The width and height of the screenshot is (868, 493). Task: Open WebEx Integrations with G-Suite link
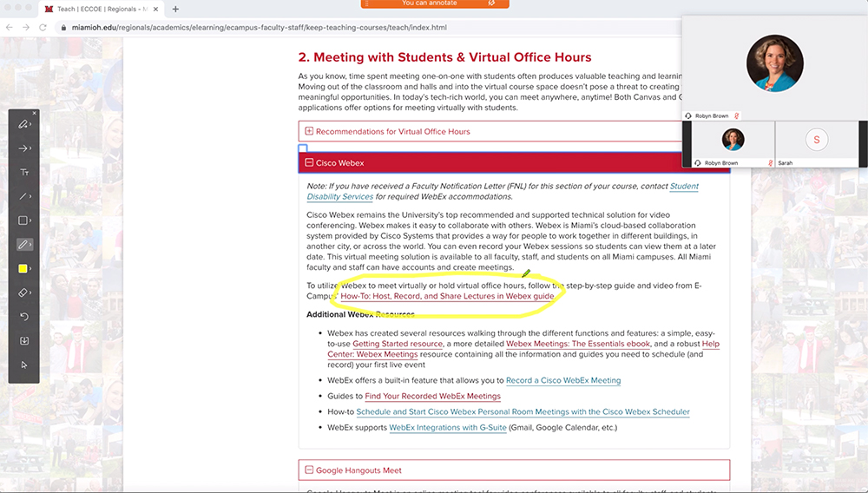pos(447,427)
